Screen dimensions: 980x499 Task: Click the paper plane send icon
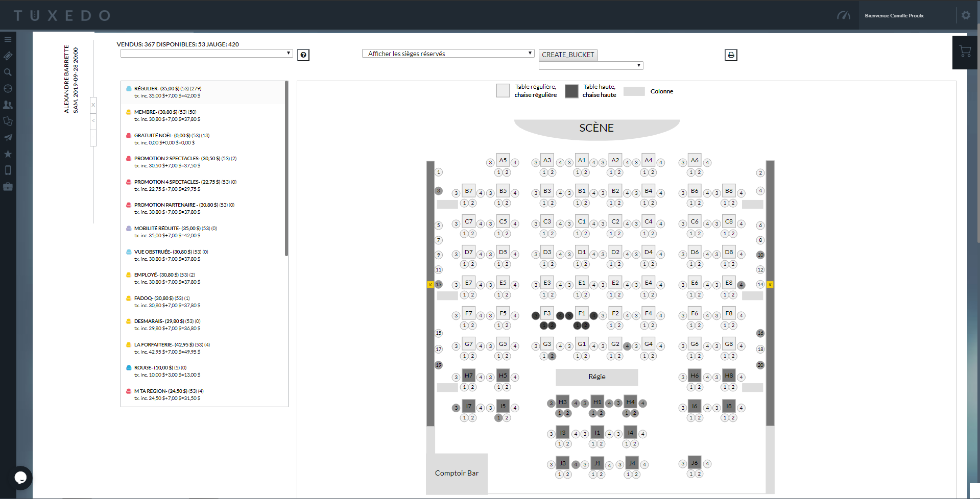8,137
